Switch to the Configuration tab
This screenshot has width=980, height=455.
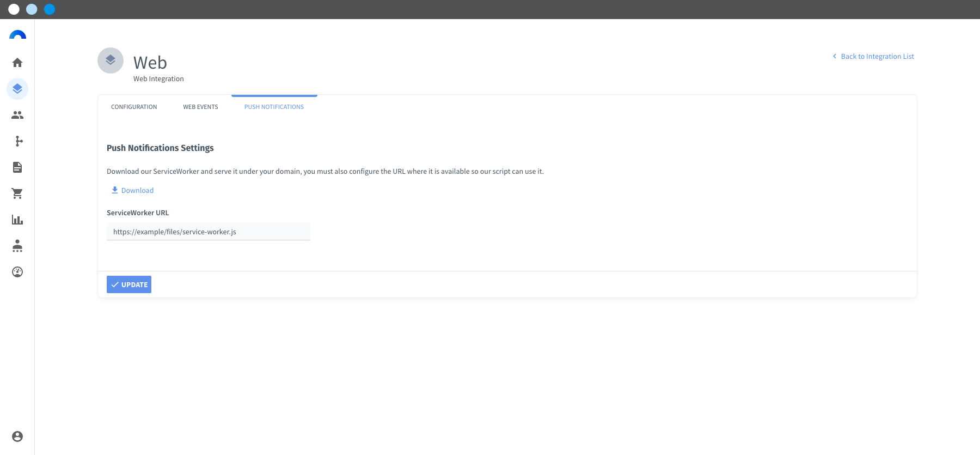pyautogui.click(x=134, y=107)
